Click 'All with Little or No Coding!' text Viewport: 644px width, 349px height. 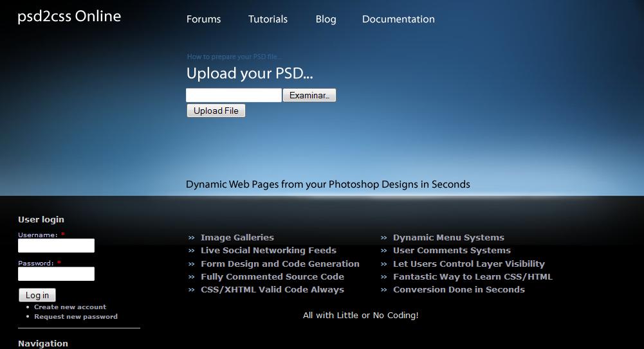(x=361, y=316)
